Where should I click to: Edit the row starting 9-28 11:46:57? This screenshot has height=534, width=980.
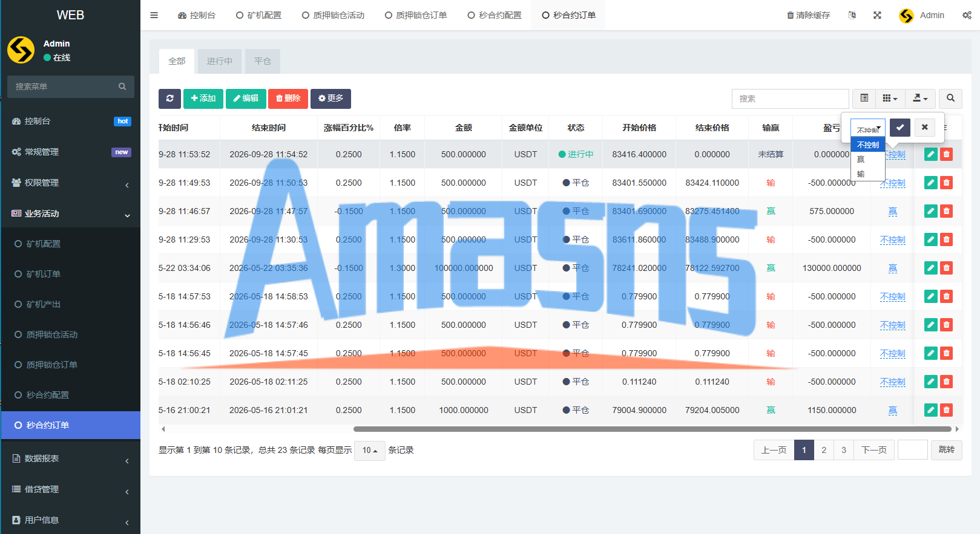pos(931,211)
